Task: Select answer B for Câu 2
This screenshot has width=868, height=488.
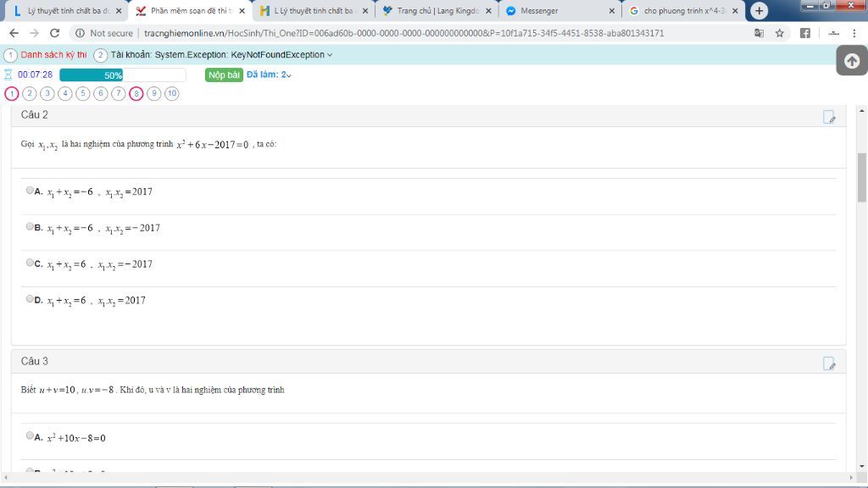Action: tap(30, 226)
